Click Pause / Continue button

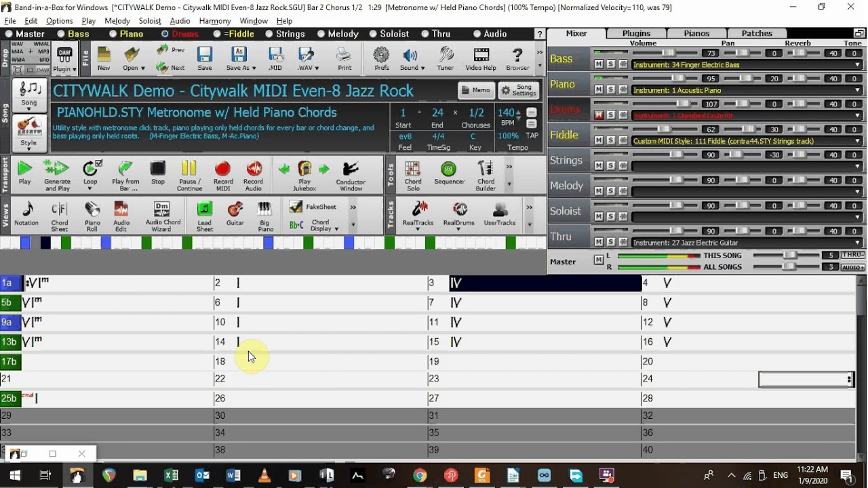pyautogui.click(x=189, y=176)
